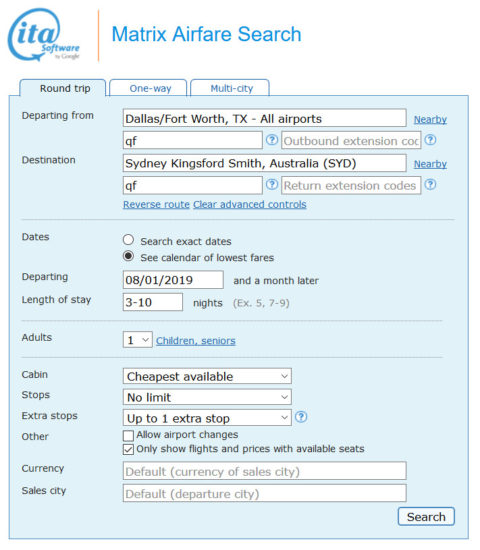This screenshot has width=480, height=550.
Task: Open help icon beside outbound extension codes field
Action: (431, 140)
